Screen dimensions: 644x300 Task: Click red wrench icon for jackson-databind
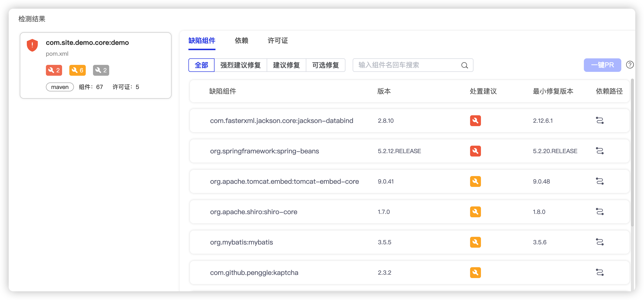coord(475,121)
